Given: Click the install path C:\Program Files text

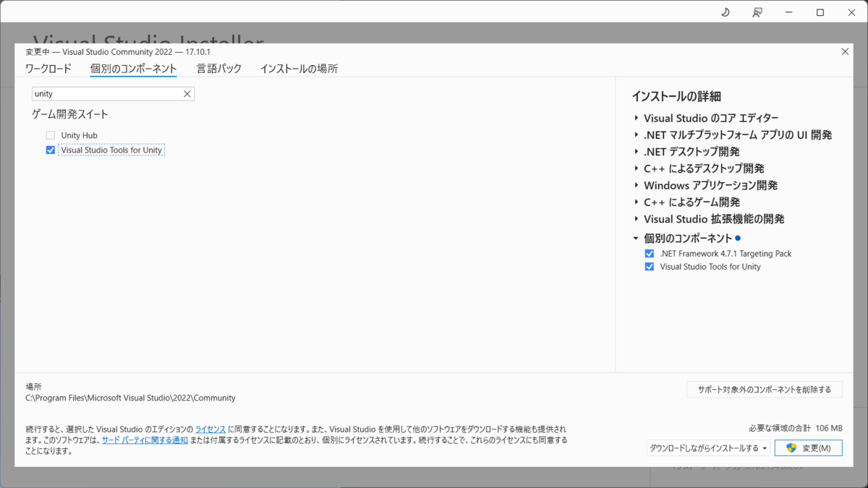Looking at the screenshot, I should coord(130,398).
